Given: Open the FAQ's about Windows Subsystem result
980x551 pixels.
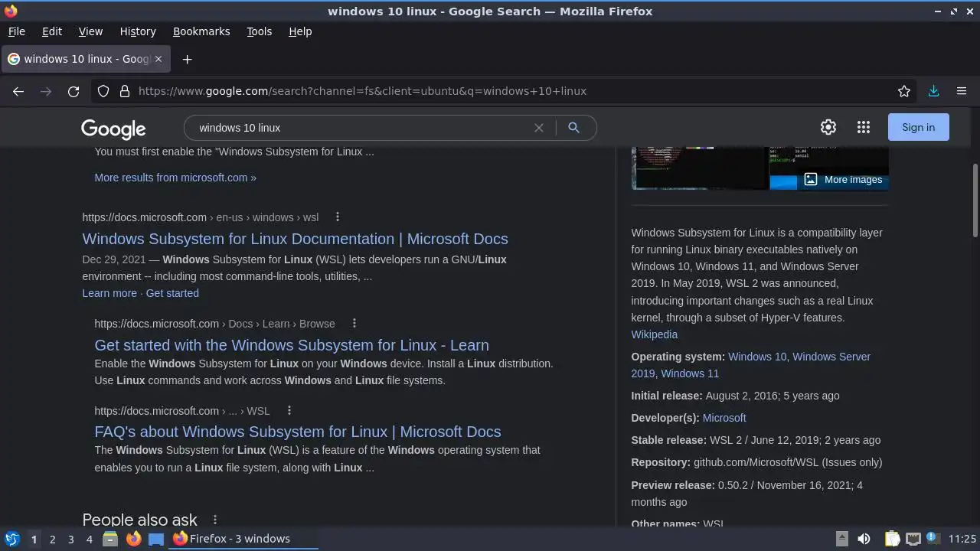Looking at the screenshot, I should coord(298,432).
